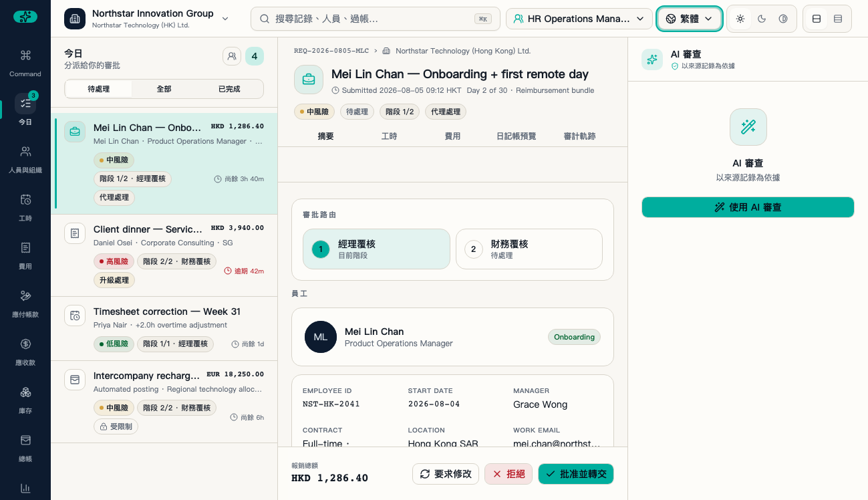868x500 pixels.
Task: Click the briefcase icon beside the request title
Action: 309,80
